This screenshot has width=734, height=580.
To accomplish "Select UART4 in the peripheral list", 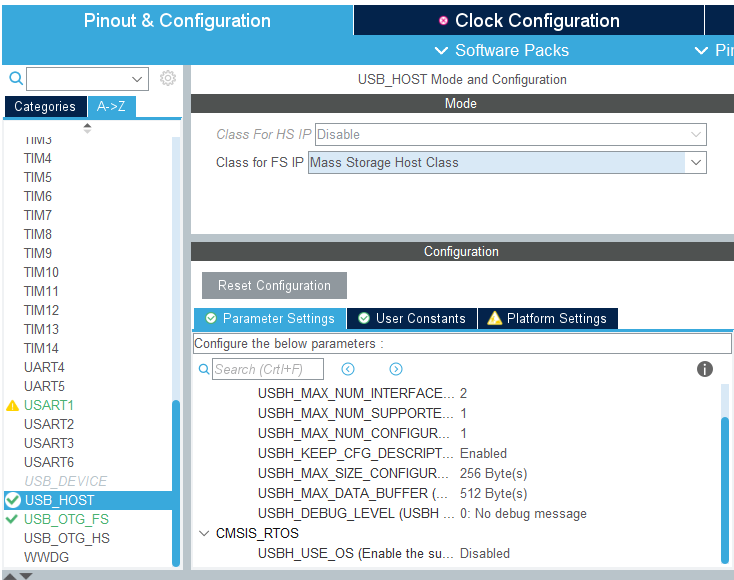I will 44,367.
